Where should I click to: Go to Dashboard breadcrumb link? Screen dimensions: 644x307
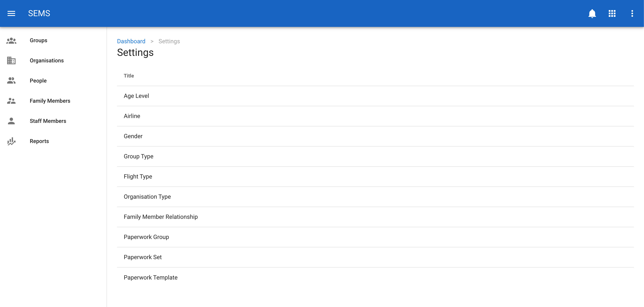(x=131, y=41)
